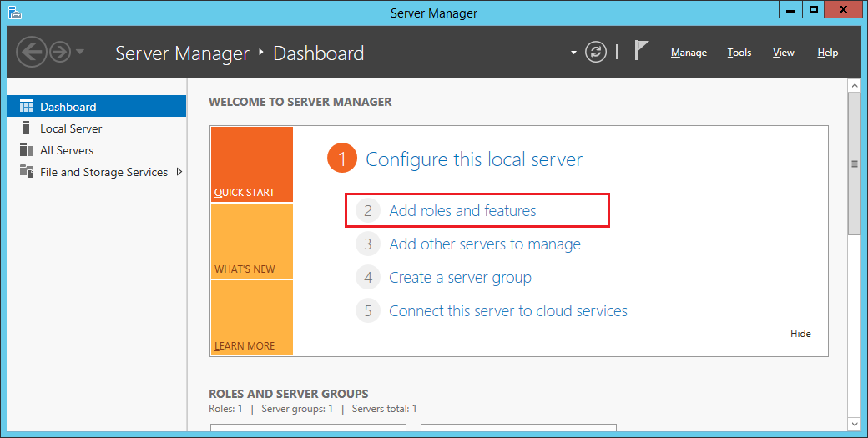Viewport: 868px width, 438px height.
Task: Maximize the Server Manager window
Action: [813, 9]
